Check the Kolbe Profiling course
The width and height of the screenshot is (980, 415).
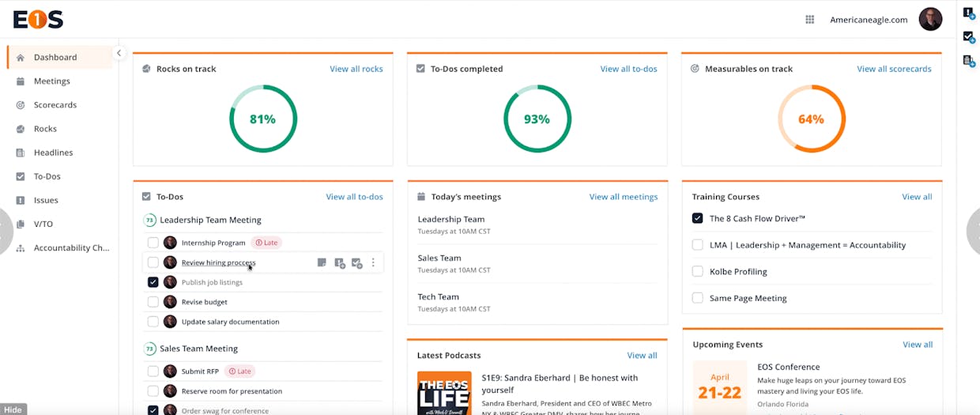(x=698, y=271)
